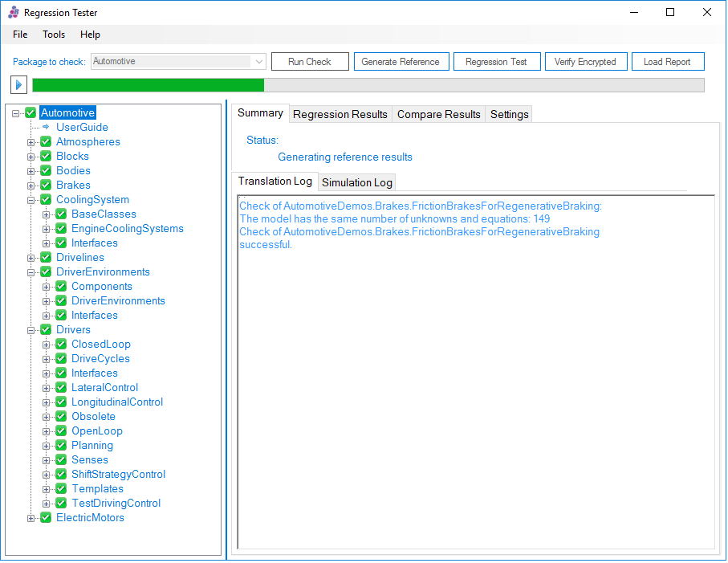Click the green progress bar

pyautogui.click(x=148, y=85)
